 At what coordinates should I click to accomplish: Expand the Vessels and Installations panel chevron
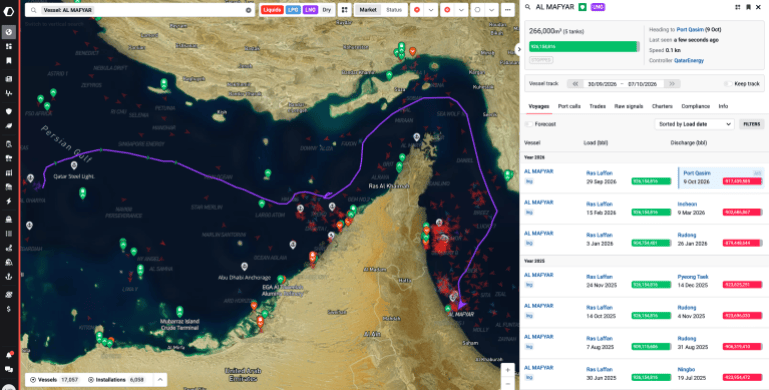click(x=160, y=380)
